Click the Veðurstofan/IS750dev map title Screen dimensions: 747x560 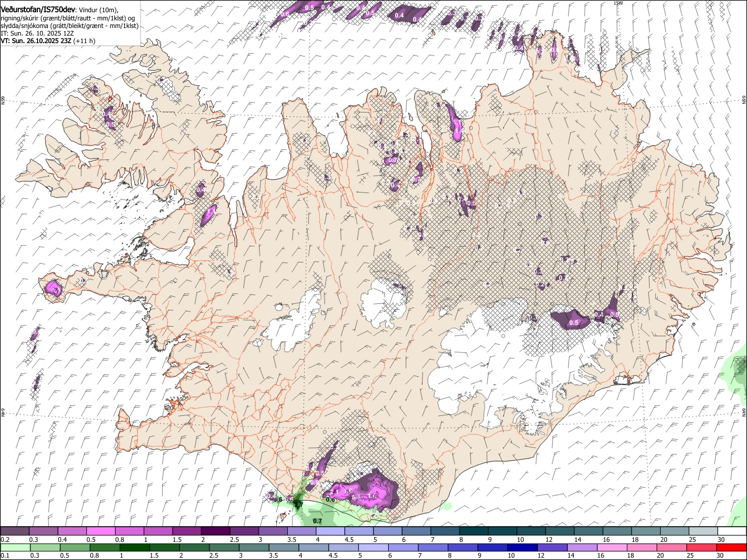point(38,10)
